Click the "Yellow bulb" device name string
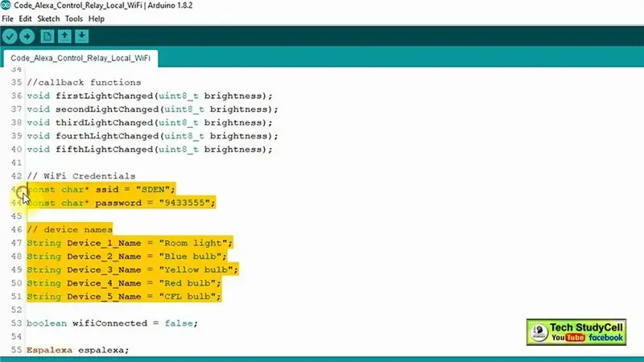The width and height of the screenshot is (644, 362). [196, 269]
